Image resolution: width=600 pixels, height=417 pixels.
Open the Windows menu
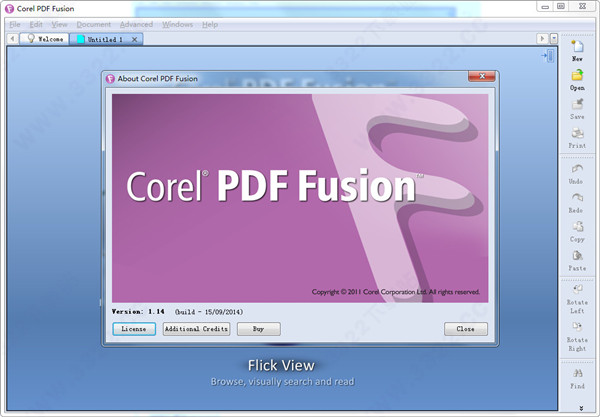pyautogui.click(x=177, y=24)
